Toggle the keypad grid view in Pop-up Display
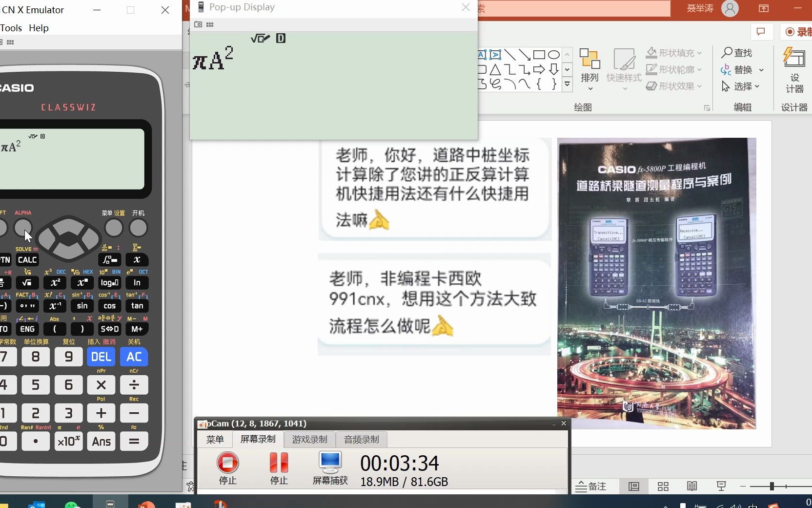Image resolution: width=812 pixels, height=508 pixels. (x=210, y=24)
